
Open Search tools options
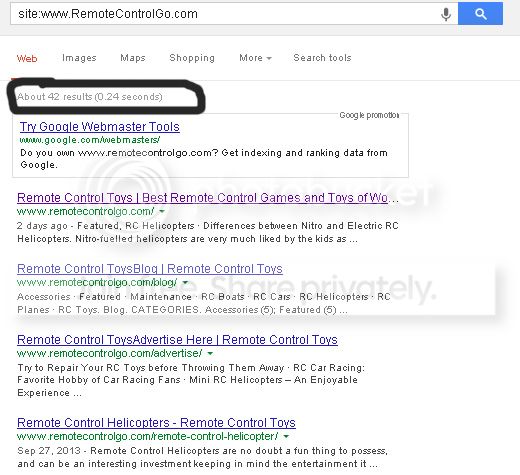[x=322, y=58]
